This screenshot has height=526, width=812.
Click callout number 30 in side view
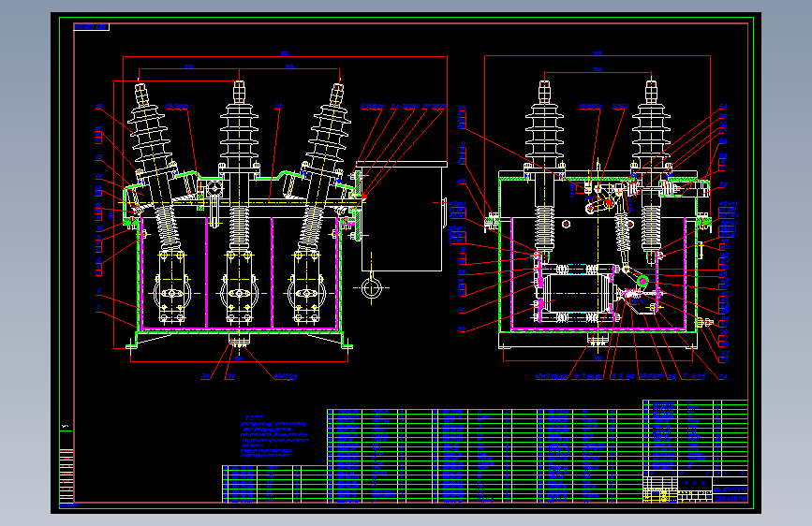pos(462,329)
